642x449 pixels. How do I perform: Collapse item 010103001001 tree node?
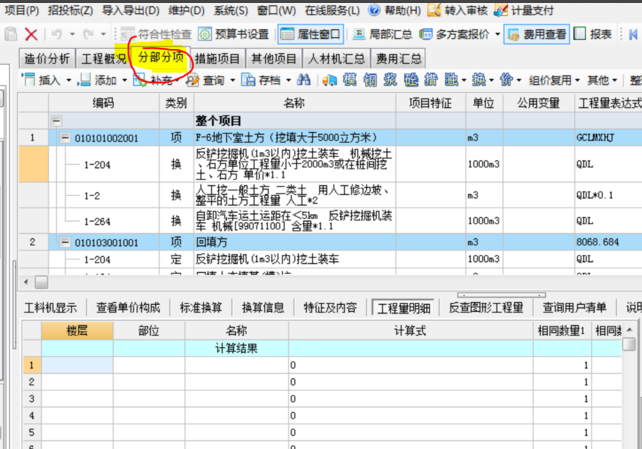[66, 242]
